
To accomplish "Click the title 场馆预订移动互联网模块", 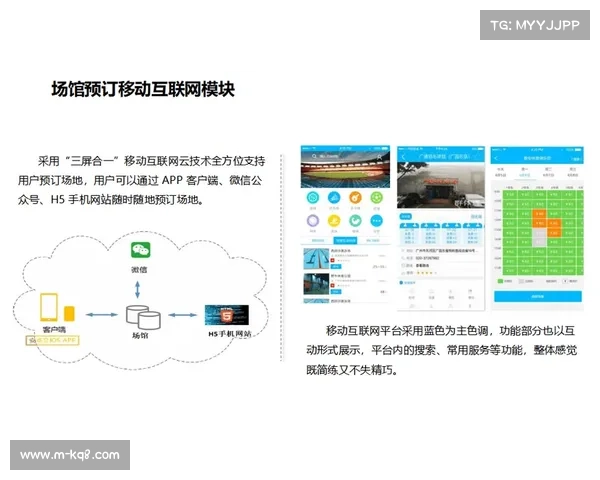I will pos(143,89).
